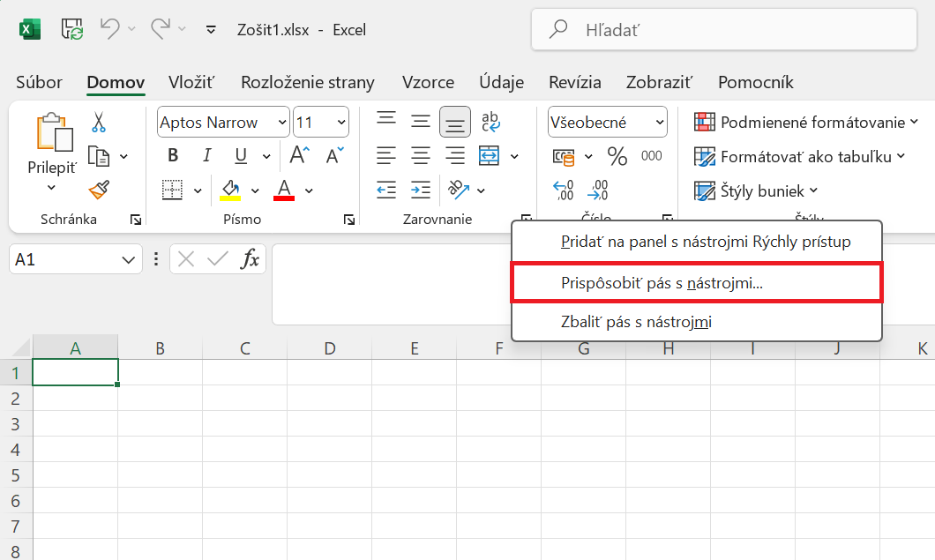Switch to the Vložiť tab
935x560 pixels.
click(191, 82)
